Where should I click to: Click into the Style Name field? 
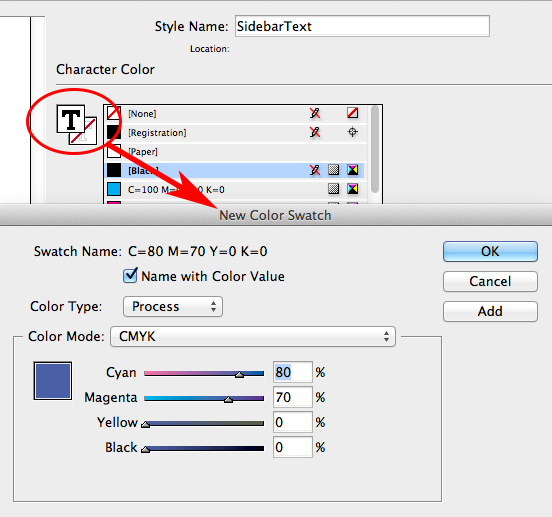[x=362, y=26]
